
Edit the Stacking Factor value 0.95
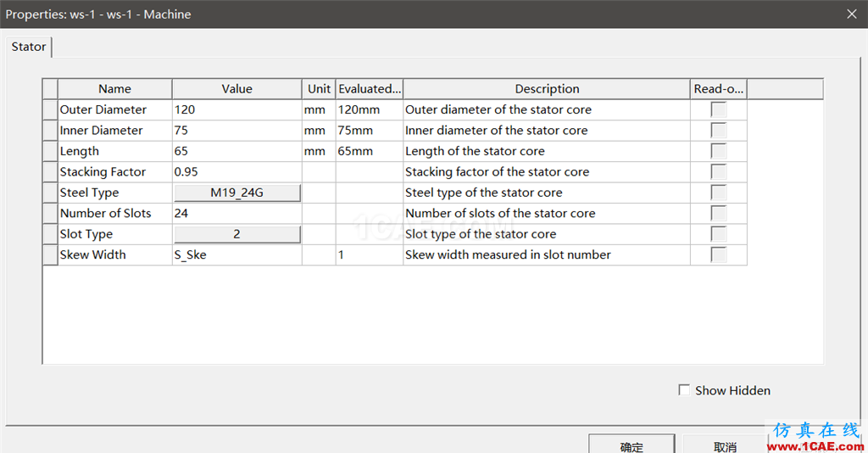237,171
